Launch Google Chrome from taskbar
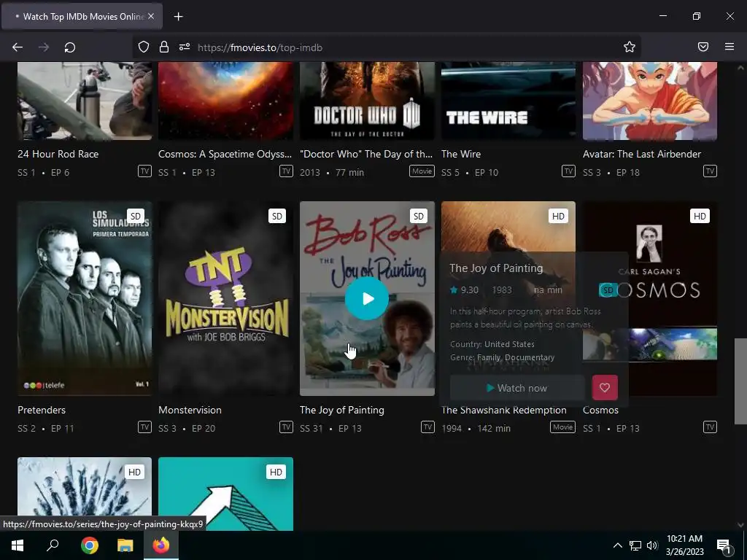This screenshot has height=560, width=747. (89, 545)
